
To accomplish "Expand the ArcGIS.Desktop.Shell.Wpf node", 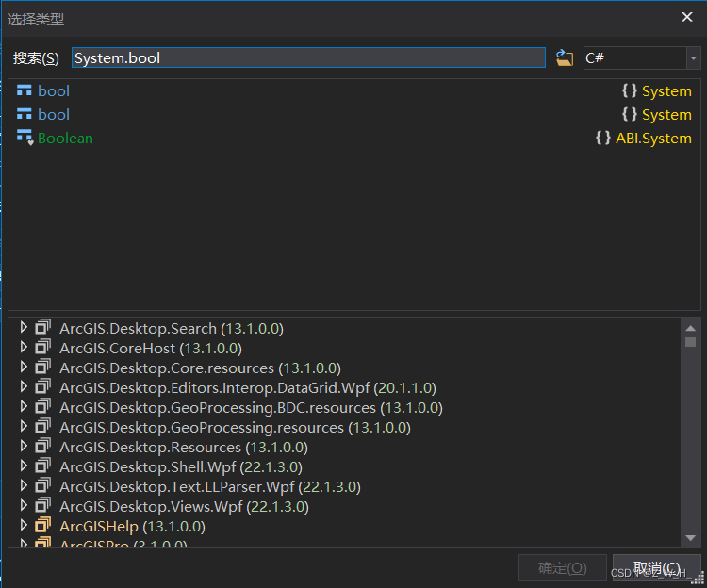I will pos(24,465).
